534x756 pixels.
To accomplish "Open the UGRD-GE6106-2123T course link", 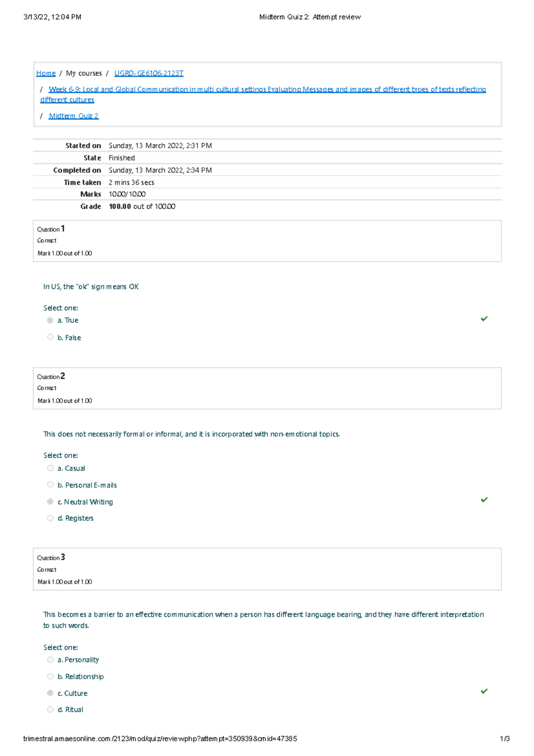I will [x=149, y=73].
